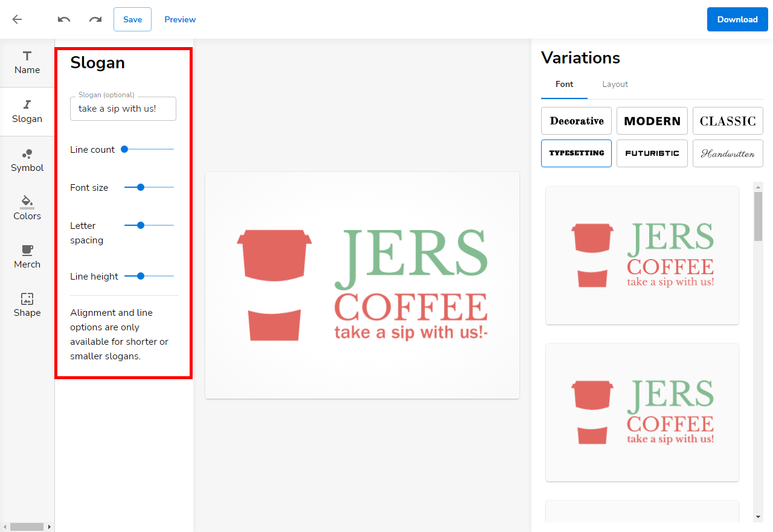The image size is (773, 532).
Task: Save the logo design
Action: pos(132,19)
